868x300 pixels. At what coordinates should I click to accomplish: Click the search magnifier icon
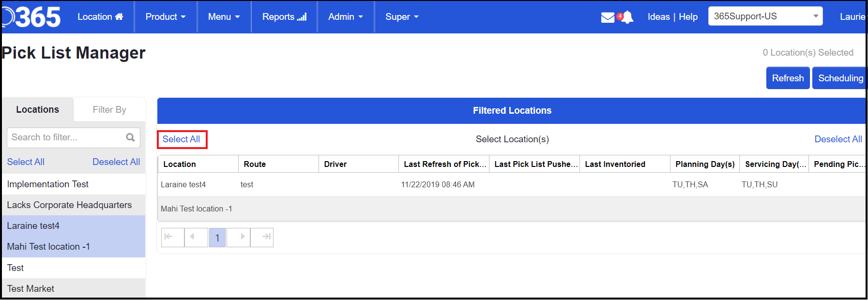point(130,137)
